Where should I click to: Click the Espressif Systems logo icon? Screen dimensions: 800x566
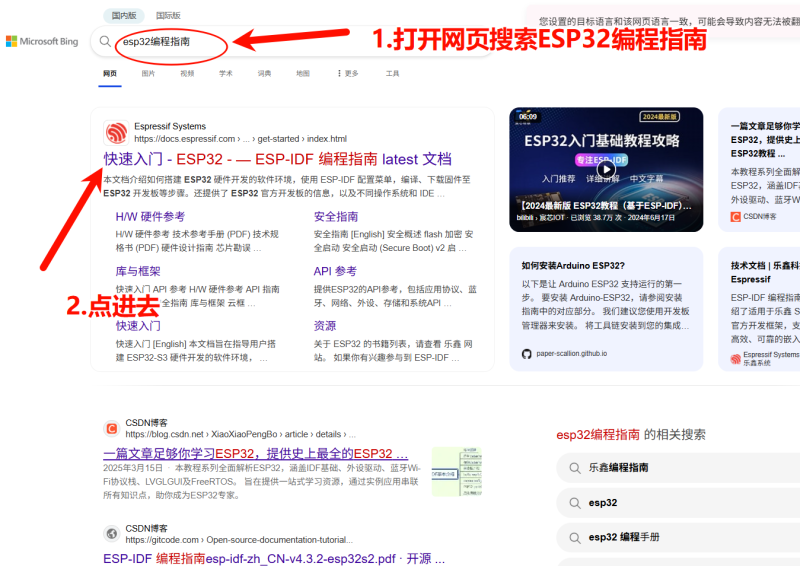pyautogui.click(x=116, y=133)
